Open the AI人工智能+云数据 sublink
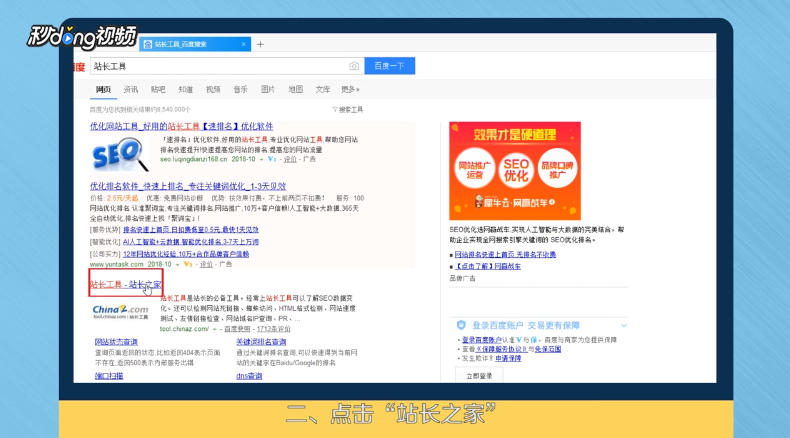The image size is (790, 438). [191, 242]
